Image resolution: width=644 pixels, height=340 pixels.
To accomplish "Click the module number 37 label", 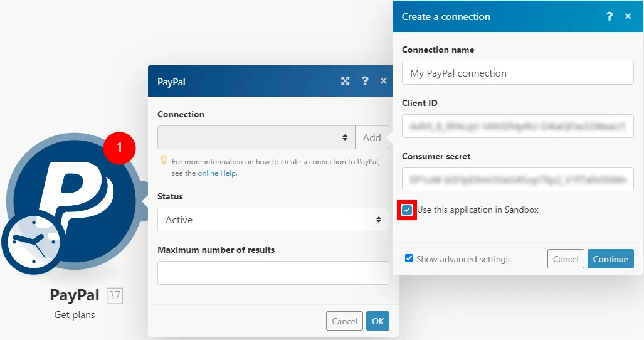I will pos(115,295).
